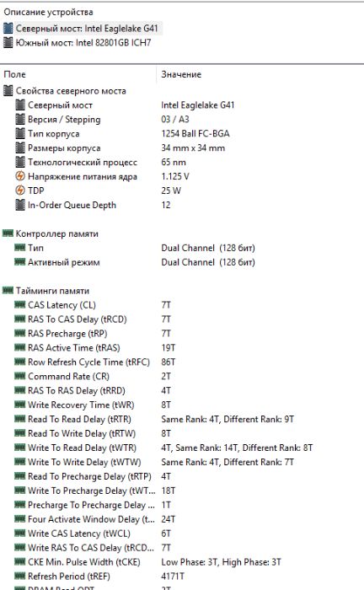Select the Северный мост field row
The width and height of the screenshot is (364, 590).
point(60,105)
